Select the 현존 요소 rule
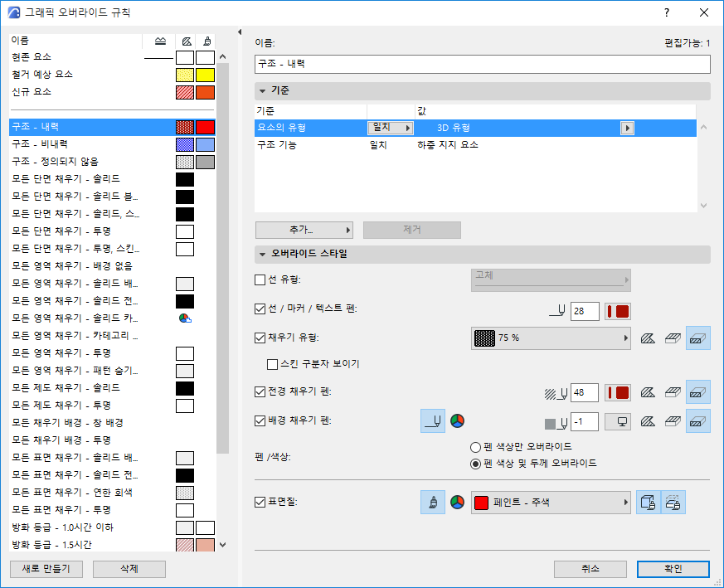The width and height of the screenshot is (724, 588). (113, 57)
